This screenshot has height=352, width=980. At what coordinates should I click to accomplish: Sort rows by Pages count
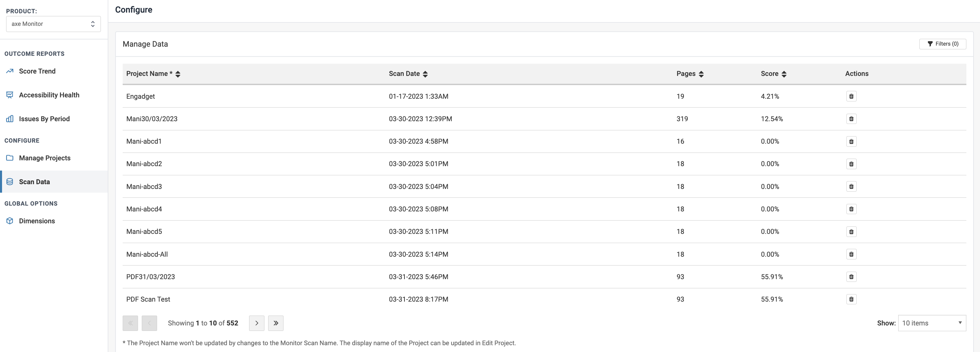click(701, 74)
